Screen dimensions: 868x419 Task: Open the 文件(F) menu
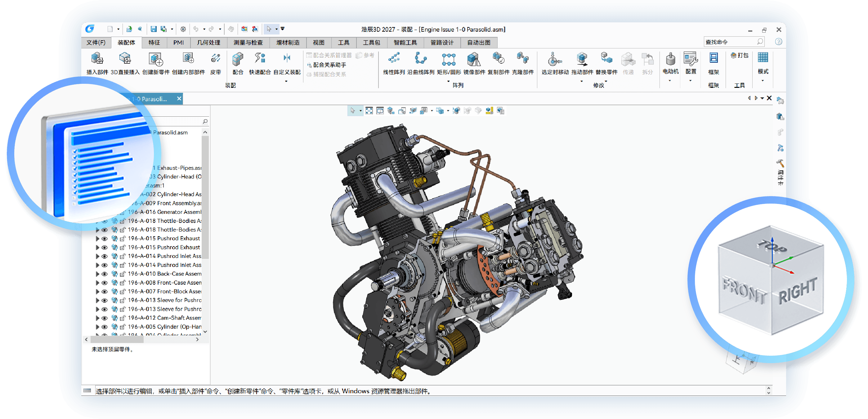point(96,43)
